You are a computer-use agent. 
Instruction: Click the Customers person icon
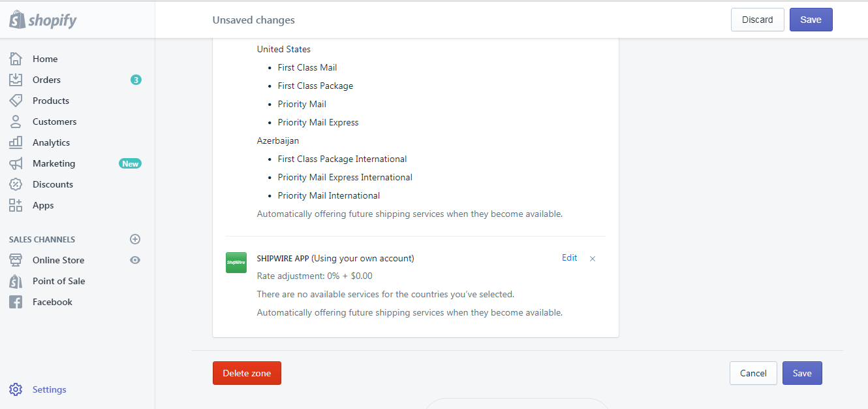click(x=16, y=122)
